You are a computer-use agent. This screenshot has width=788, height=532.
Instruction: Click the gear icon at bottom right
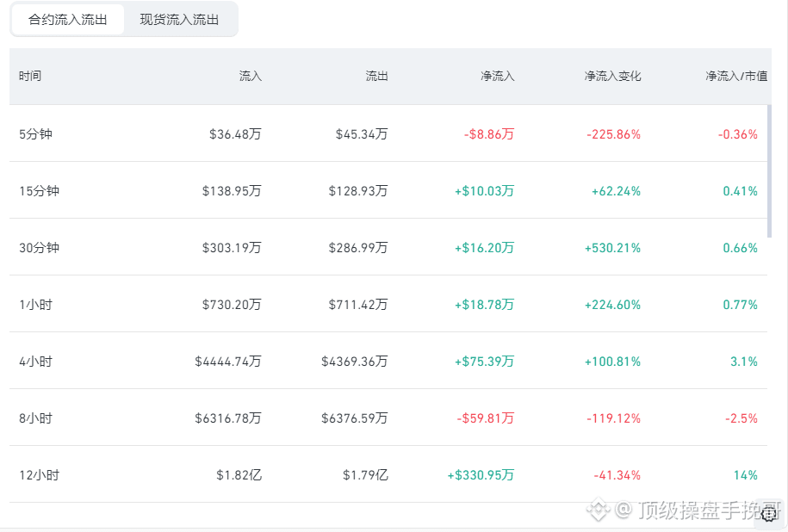click(x=769, y=514)
